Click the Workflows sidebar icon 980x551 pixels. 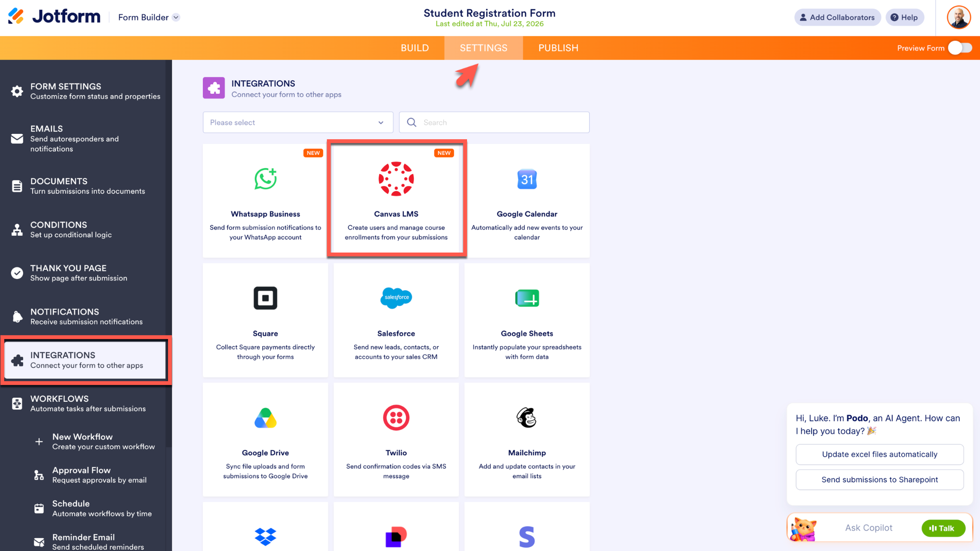(x=17, y=403)
